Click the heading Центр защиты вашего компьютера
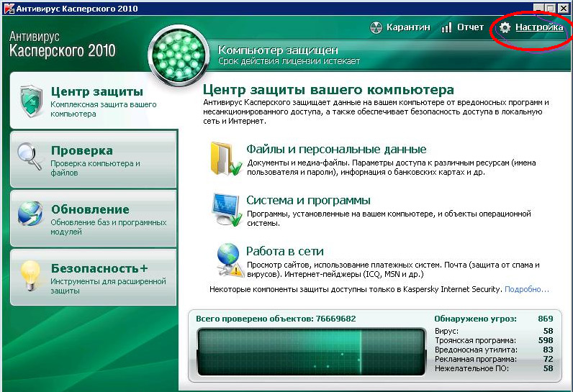 [x=328, y=89]
